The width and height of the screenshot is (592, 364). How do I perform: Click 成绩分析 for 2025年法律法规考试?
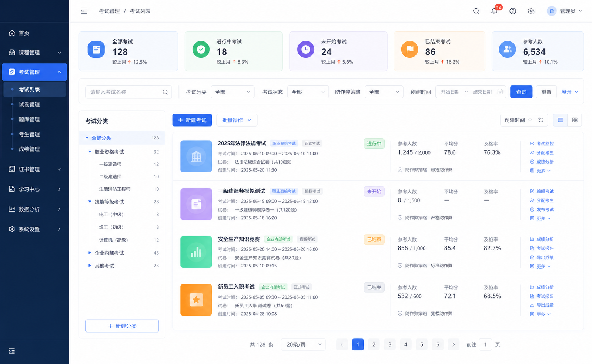pyautogui.click(x=542, y=162)
